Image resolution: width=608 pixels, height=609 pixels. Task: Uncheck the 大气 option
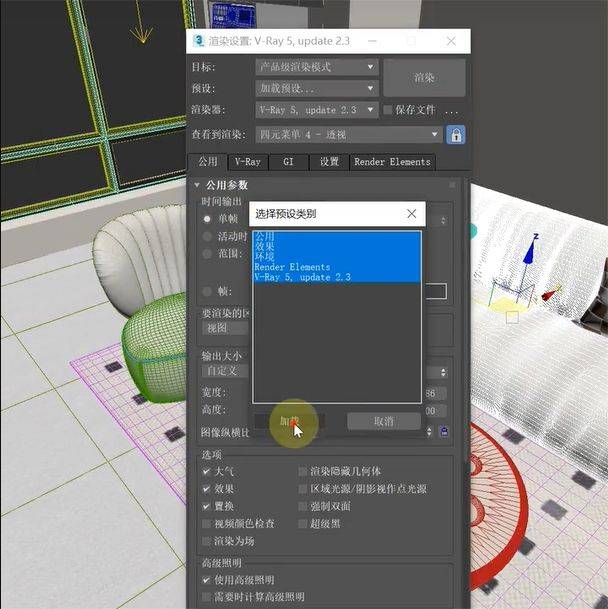(206, 472)
